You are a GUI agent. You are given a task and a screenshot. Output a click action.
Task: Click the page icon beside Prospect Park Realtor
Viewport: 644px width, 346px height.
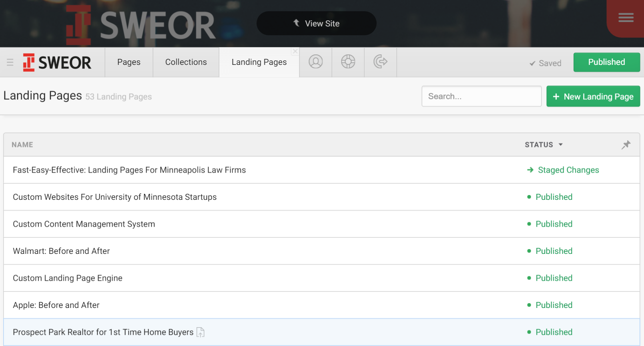[x=201, y=332]
